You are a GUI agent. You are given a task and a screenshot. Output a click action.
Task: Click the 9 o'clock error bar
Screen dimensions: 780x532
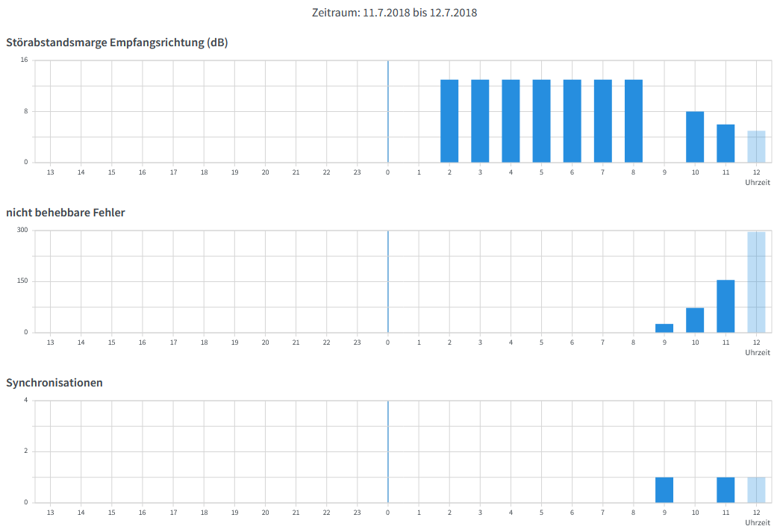664,327
